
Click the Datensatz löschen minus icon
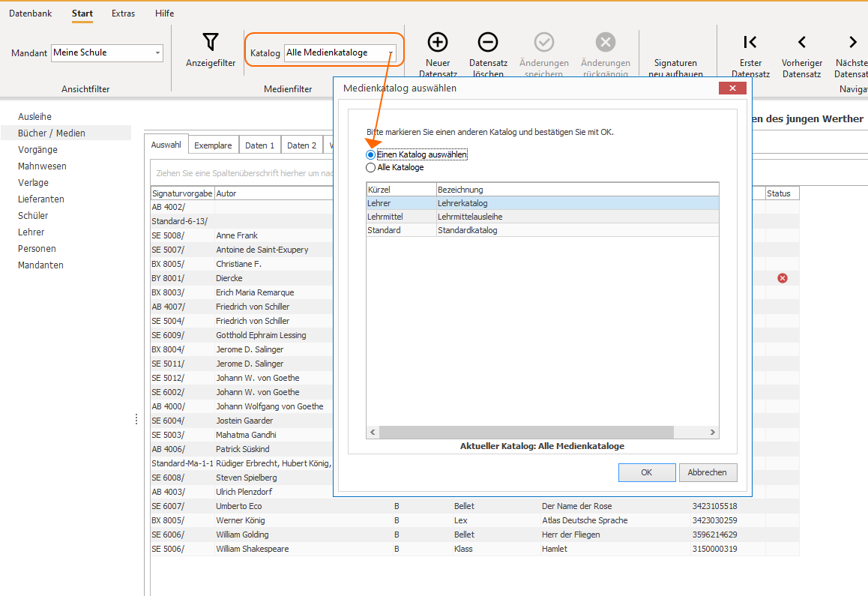488,42
